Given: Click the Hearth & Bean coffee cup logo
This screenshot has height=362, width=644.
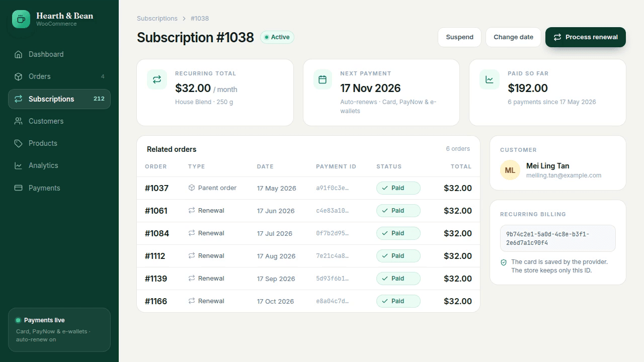Looking at the screenshot, I should (x=21, y=19).
